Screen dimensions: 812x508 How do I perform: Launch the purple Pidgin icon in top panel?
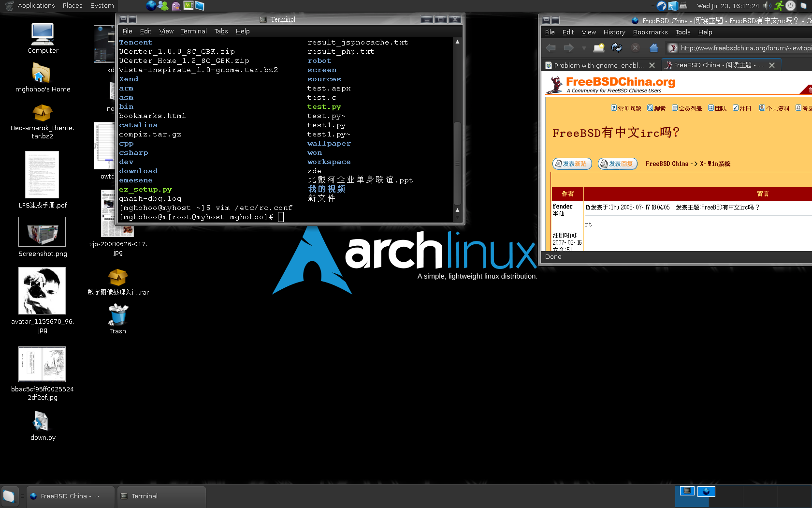176,6
